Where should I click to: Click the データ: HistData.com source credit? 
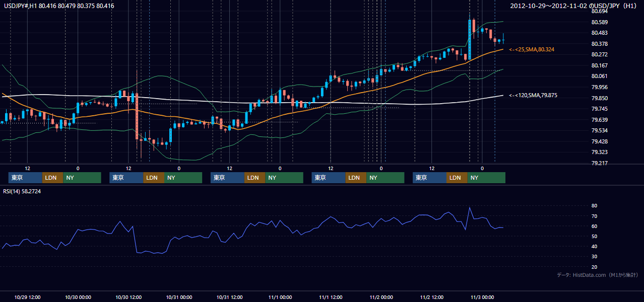point(598,275)
